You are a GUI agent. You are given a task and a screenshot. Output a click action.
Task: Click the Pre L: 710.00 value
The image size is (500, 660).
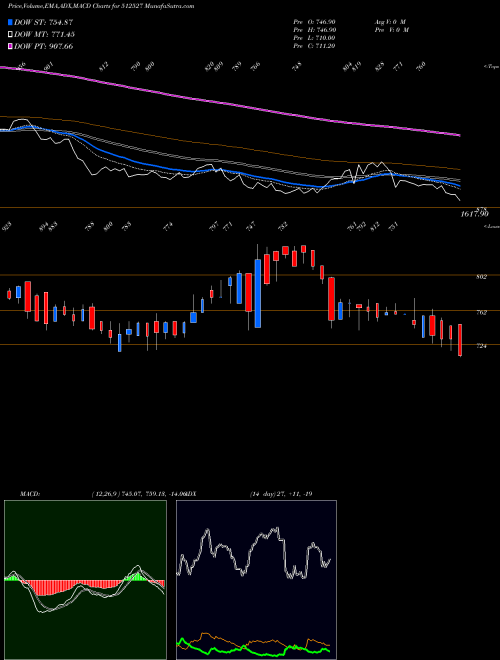(x=314, y=38)
